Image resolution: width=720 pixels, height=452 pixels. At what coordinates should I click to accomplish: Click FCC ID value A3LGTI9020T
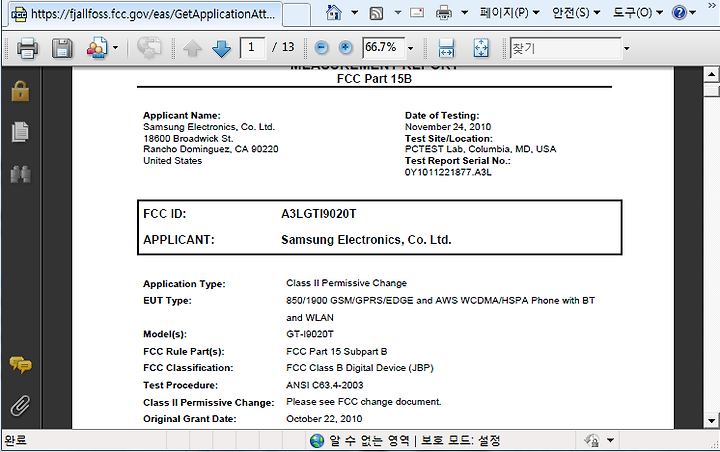point(319,214)
